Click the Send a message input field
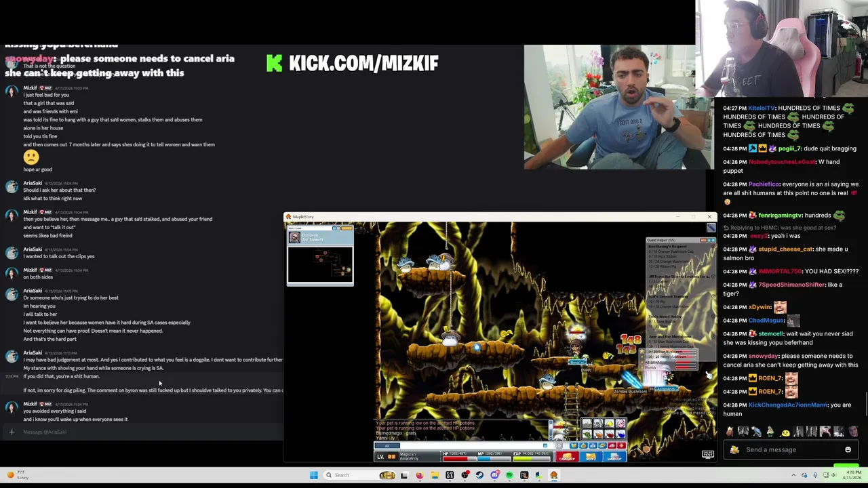868x488 pixels. pyautogui.click(x=790, y=449)
